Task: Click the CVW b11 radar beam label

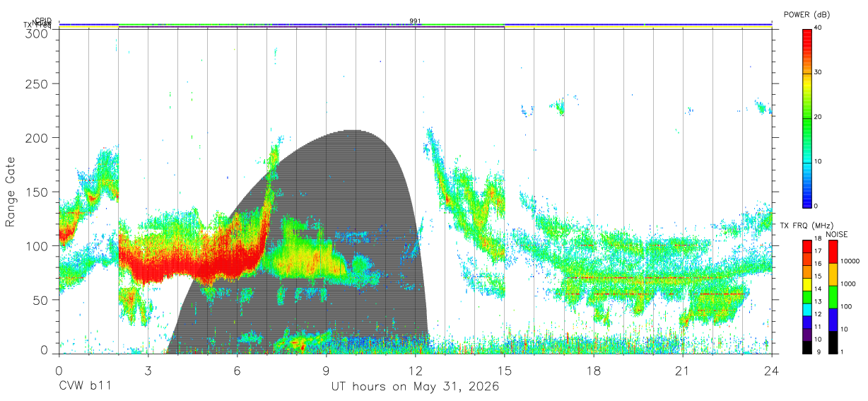Action: 85,387
